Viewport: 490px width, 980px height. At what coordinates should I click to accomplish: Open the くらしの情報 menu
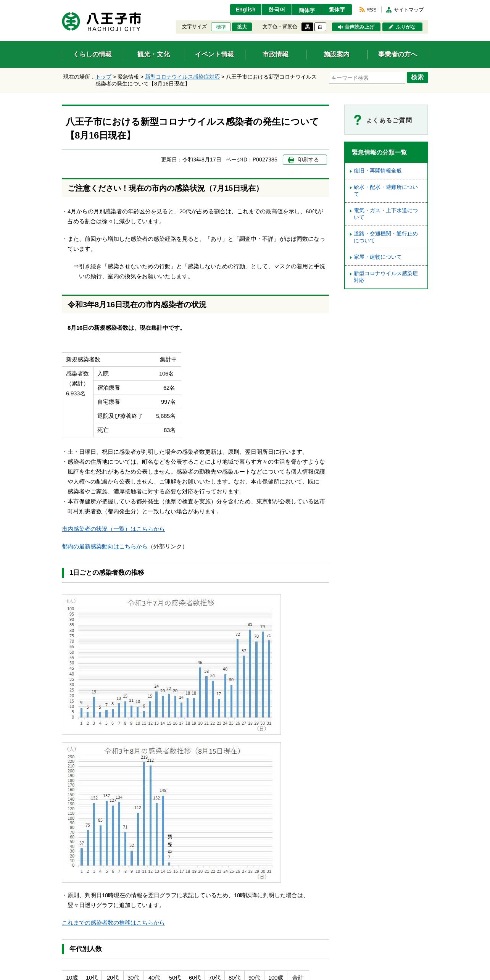[92, 54]
